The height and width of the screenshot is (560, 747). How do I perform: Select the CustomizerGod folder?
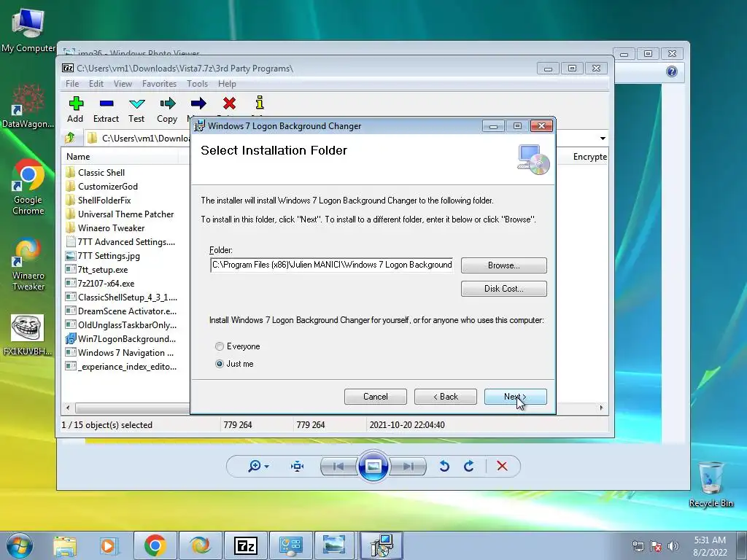[108, 186]
